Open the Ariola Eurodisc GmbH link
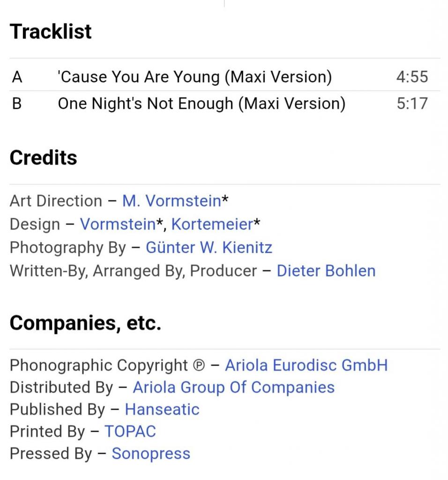Viewport: 448px width, 480px height. click(306, 365)
